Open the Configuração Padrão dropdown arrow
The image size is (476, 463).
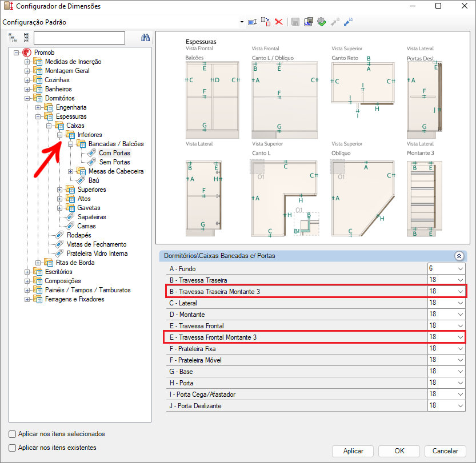242,22
